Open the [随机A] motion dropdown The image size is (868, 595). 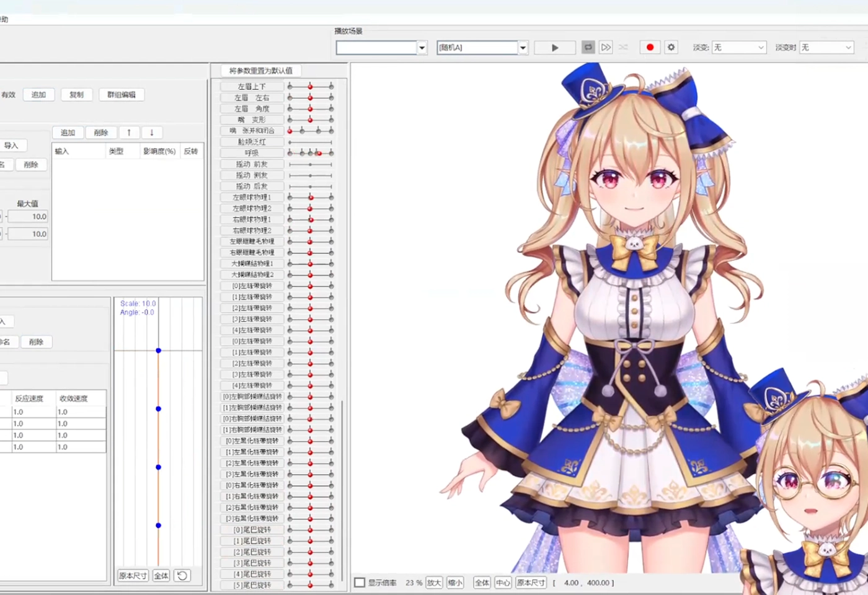[482, 48]
